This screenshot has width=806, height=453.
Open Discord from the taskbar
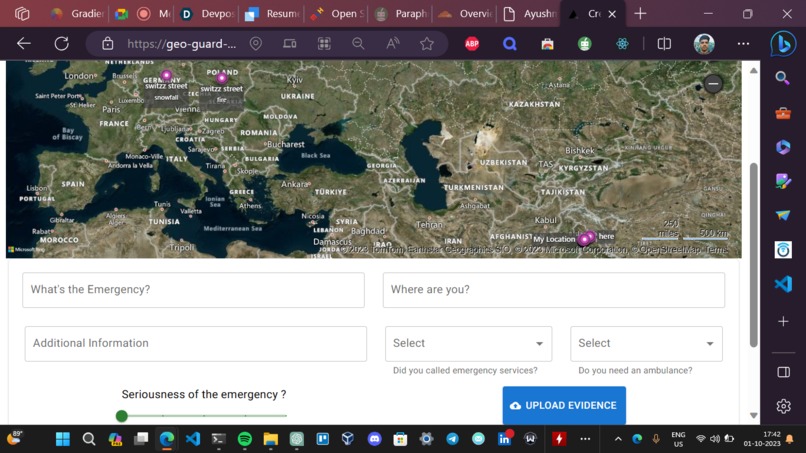point(374,439)
